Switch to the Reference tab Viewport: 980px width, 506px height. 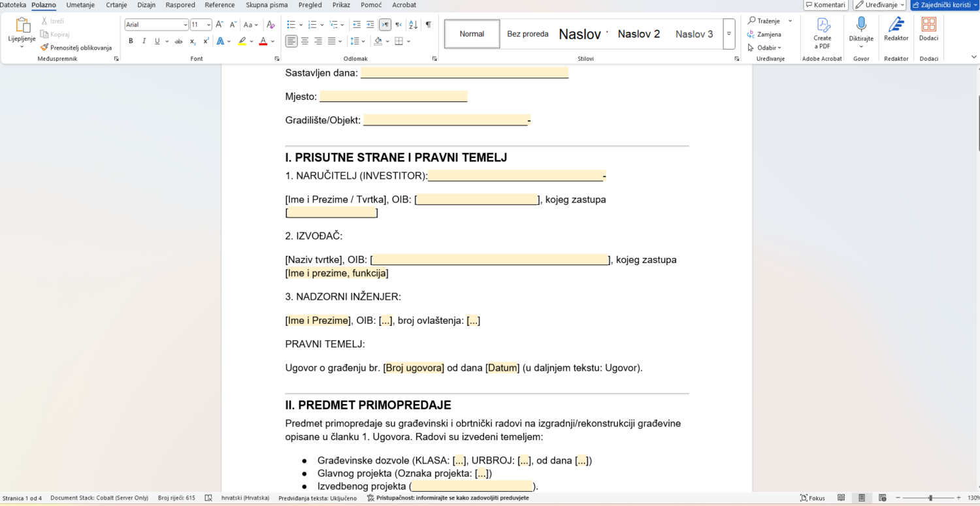(x=220, y=5)
